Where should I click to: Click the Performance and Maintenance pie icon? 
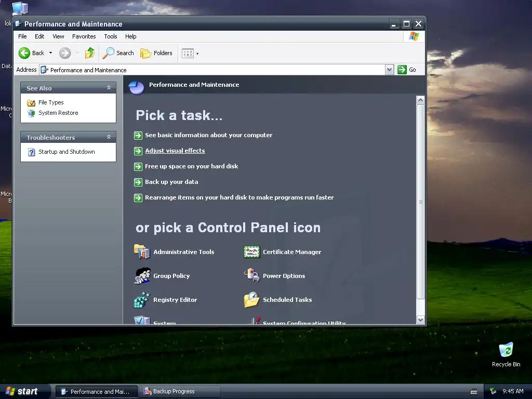[x=137, y=87]
